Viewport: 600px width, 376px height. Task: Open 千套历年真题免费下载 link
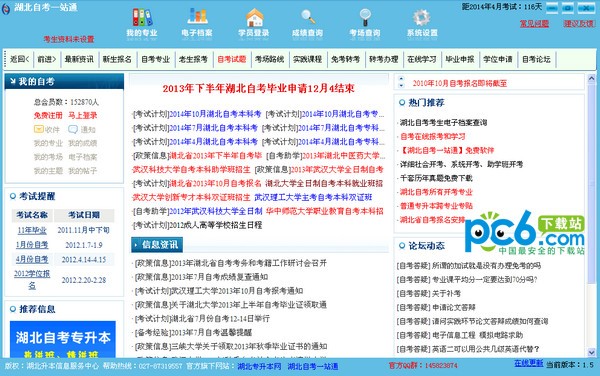tap(436, 178)
